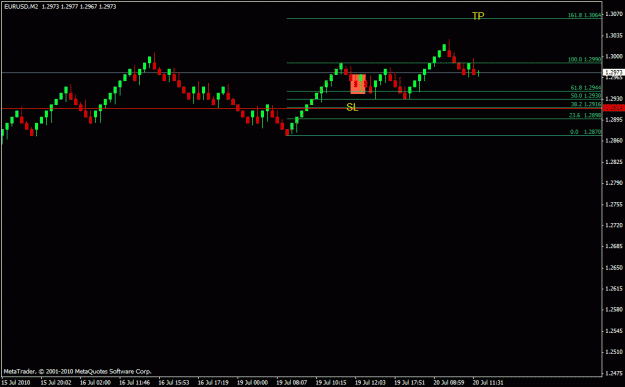625x387 pixels.
Task: Select the 38.2 Fibonacci level label
Action: click(586, 104)
